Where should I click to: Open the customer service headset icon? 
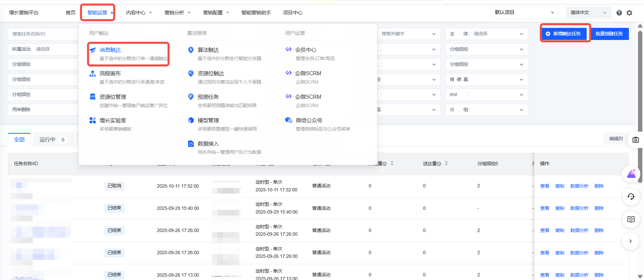(x=631, y=197)
